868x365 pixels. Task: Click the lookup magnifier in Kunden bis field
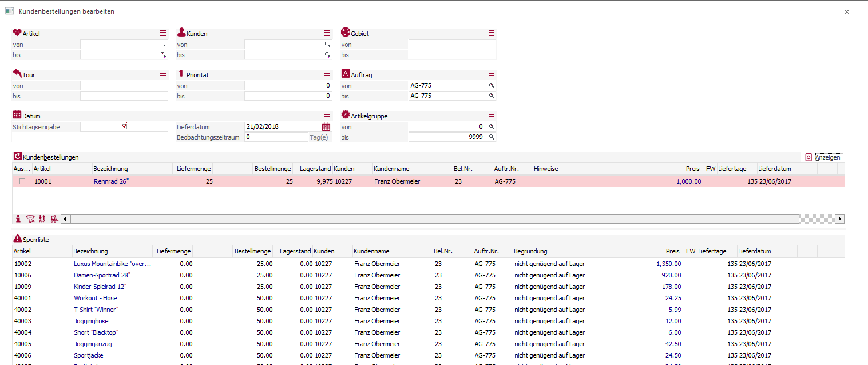(327, 55)
